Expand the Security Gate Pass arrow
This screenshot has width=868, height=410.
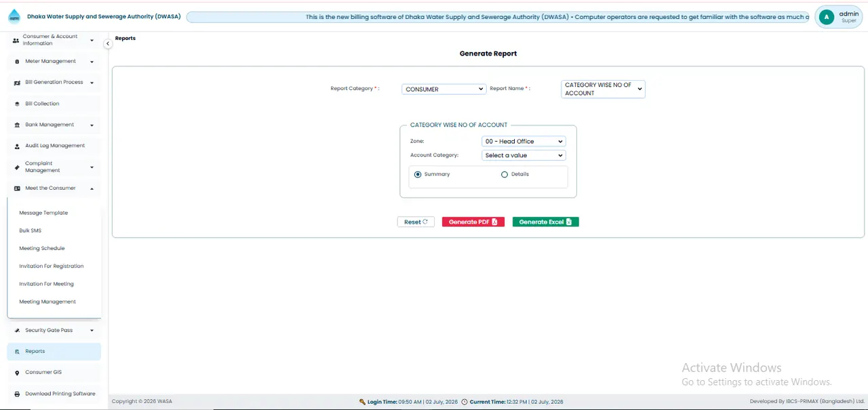tap(92, 331)
